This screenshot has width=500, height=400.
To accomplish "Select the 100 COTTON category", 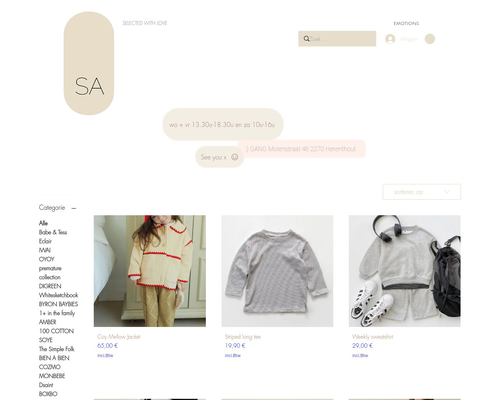I will tap(56, 331).
